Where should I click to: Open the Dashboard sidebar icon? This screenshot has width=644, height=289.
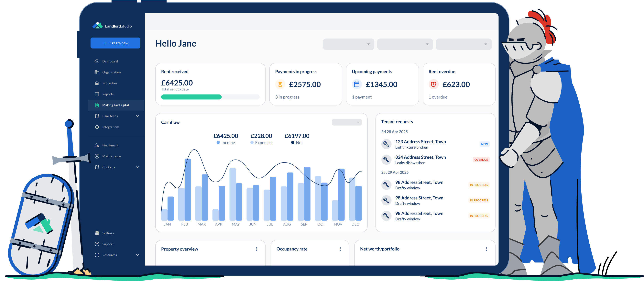[x=97, y=61]
